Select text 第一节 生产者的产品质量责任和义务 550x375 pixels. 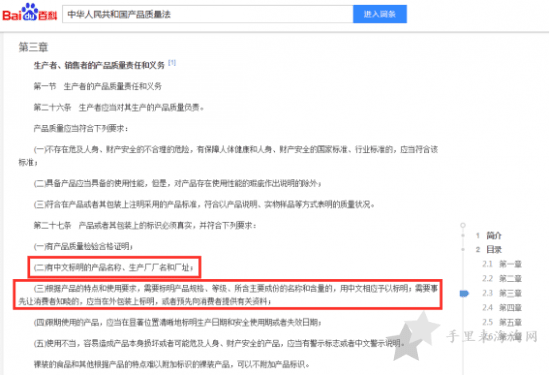tap(98, 86)
